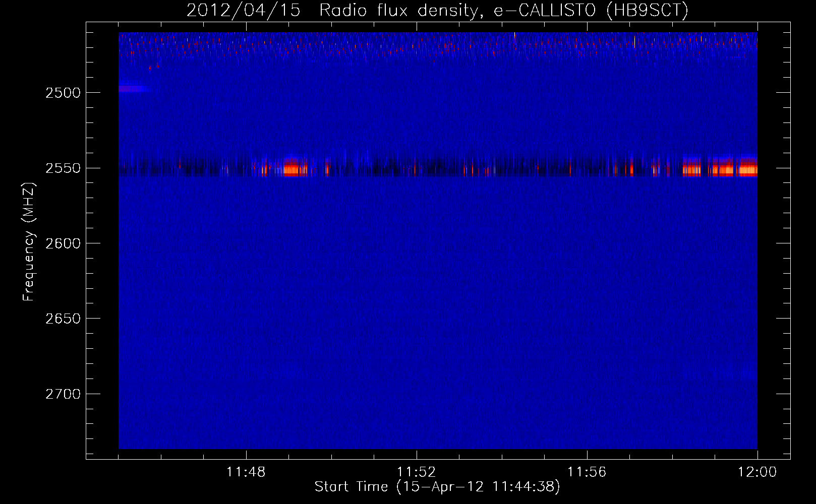Click the plot title with 2012/04/15 and e-CALLISTO (HB9SCT)
Image resolution: width=816 pixels, height=504 pixels.
click(437, 11)
